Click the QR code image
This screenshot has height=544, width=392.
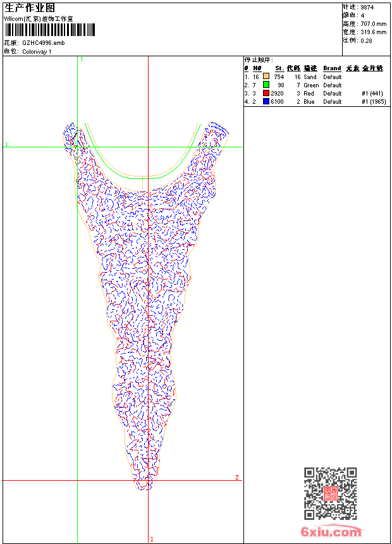[330, 493]
